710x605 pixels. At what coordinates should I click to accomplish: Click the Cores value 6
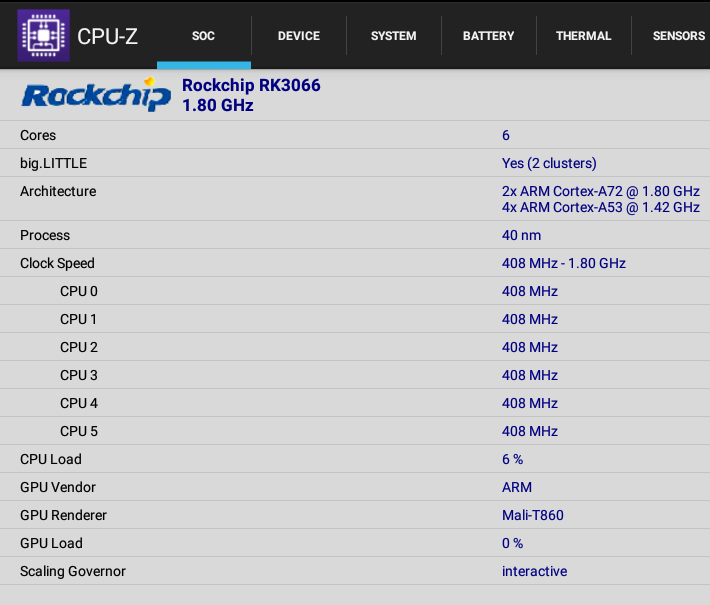[506, 135]
